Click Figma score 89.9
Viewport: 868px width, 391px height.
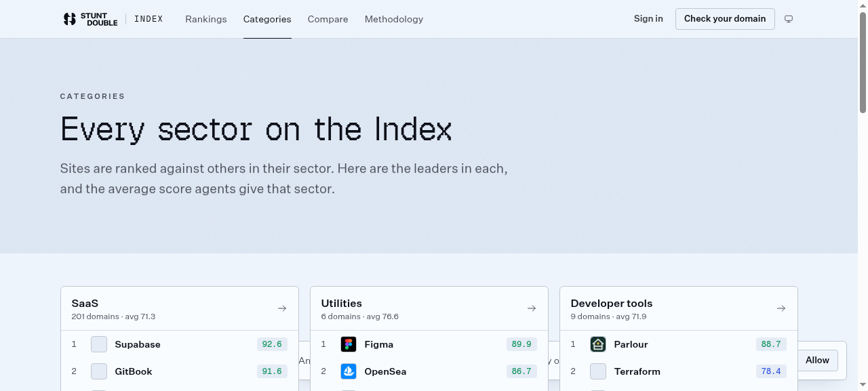coord(521,344)
